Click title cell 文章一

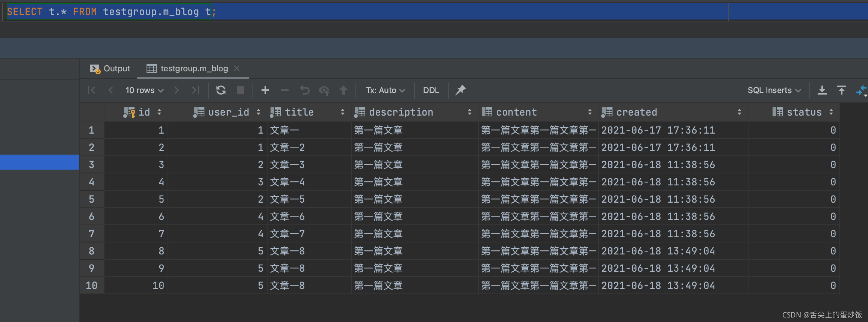pyautogui.click(x=309, y=130)
